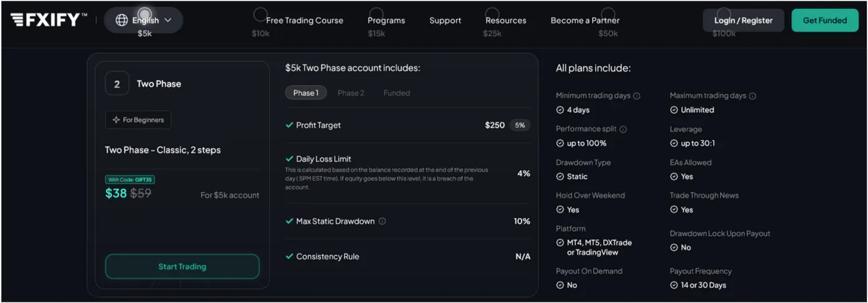Click the number 2 phase icon box
The height and width of the screenshot is (303, 868).
(117, 84)
